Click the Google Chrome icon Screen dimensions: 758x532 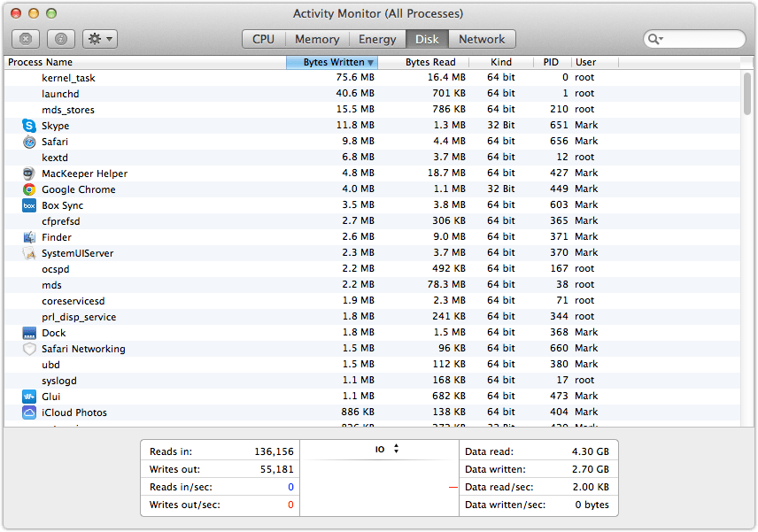29,189
